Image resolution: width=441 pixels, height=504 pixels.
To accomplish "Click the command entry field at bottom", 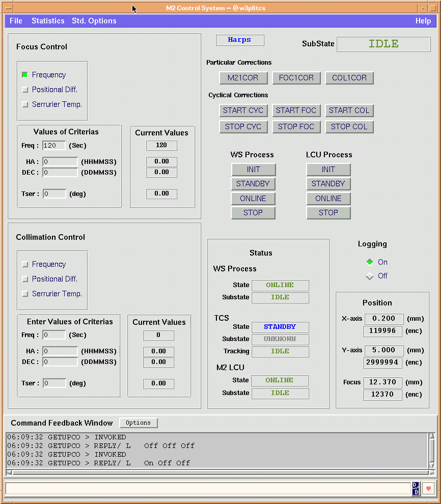I will (208, 488).
